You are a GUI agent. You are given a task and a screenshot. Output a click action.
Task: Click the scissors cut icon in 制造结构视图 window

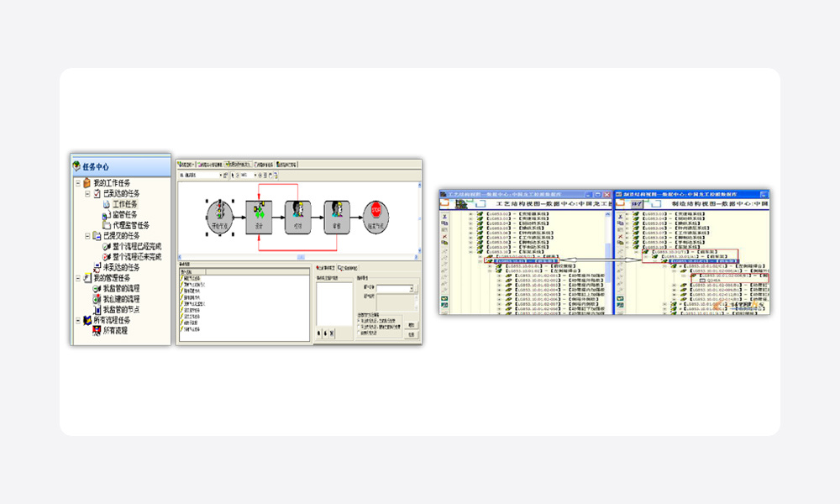621,217
